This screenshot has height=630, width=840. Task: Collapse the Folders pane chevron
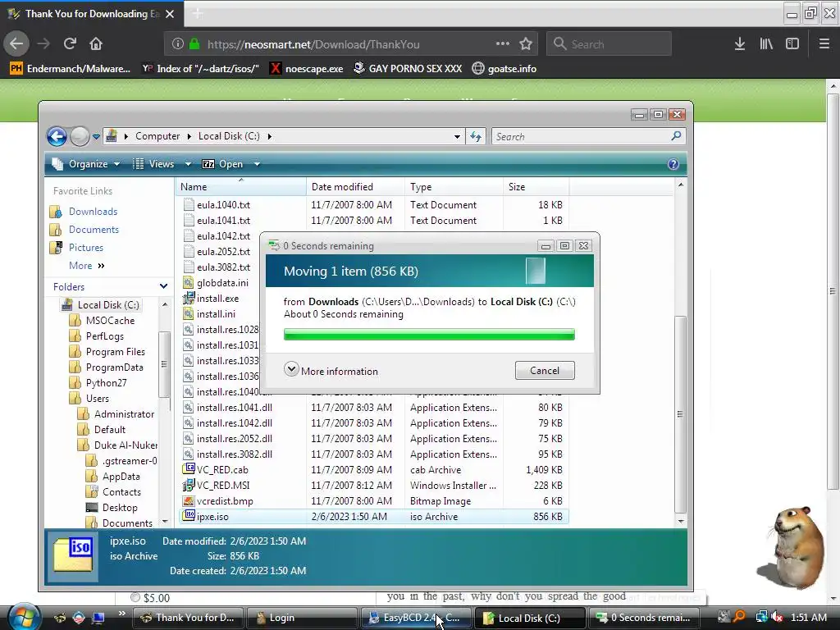click(163, 286)
